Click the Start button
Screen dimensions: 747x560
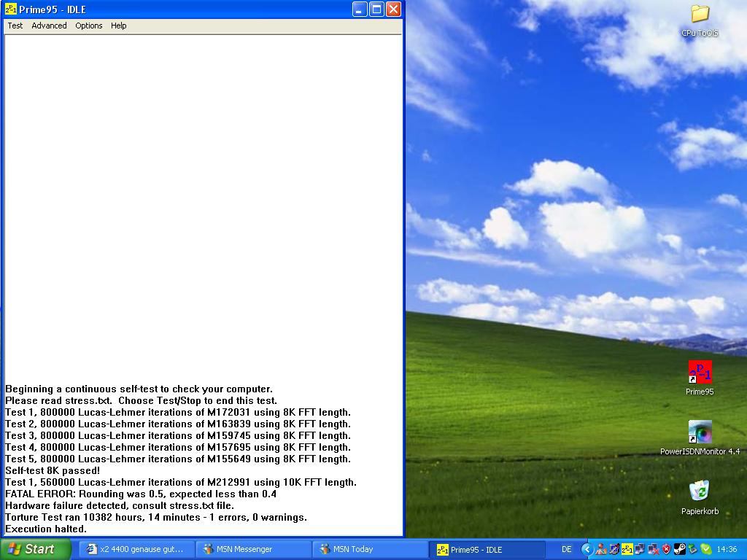coord(35,549)
